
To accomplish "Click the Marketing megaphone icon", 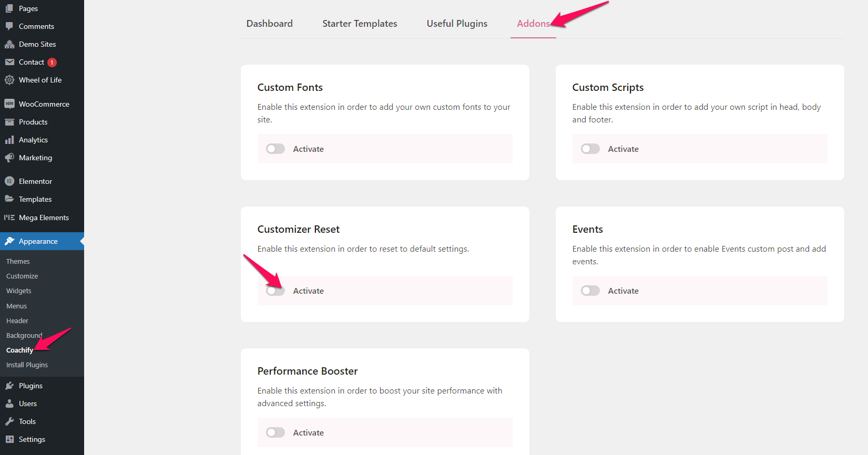I will [9, 158].
